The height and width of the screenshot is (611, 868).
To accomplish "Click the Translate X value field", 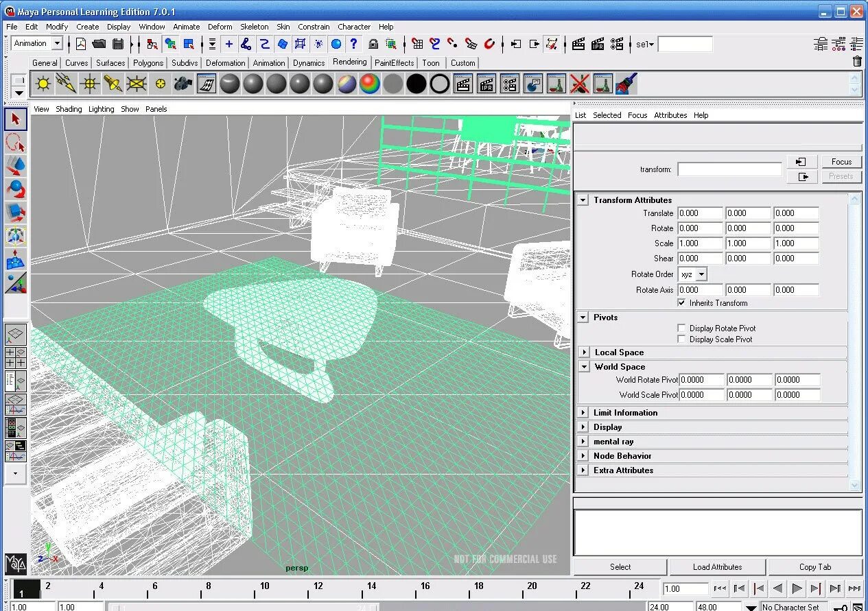I will 700,213.
